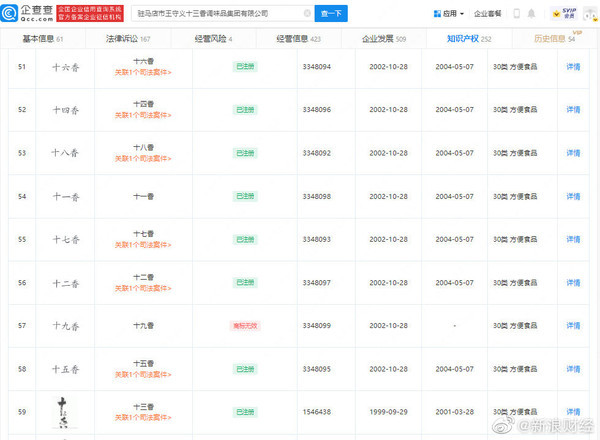This screenshot has height=440, width=600.
Task: Open 详情 for the 十九香 trademark row
Action: click(573, 326)
